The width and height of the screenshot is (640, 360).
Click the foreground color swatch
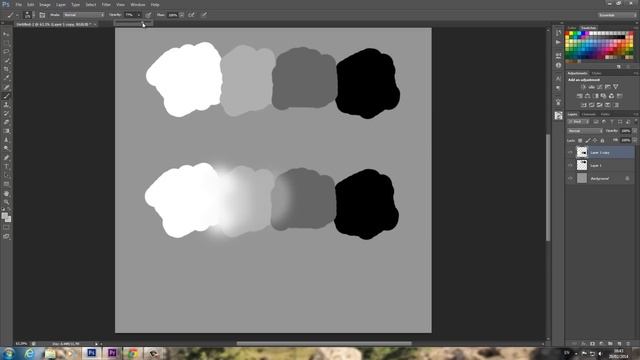click(x=4, y=216)
